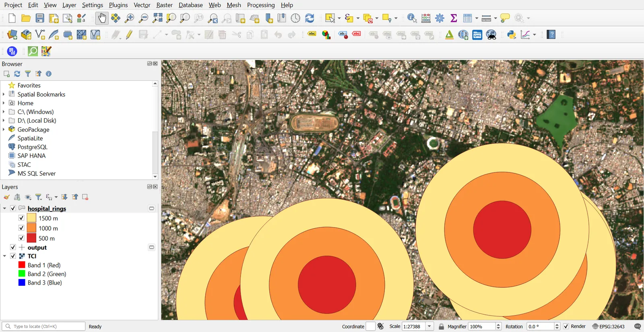Screen dimensions: 644x332
Task: Open the Raster menu
Action: point(164,5)
